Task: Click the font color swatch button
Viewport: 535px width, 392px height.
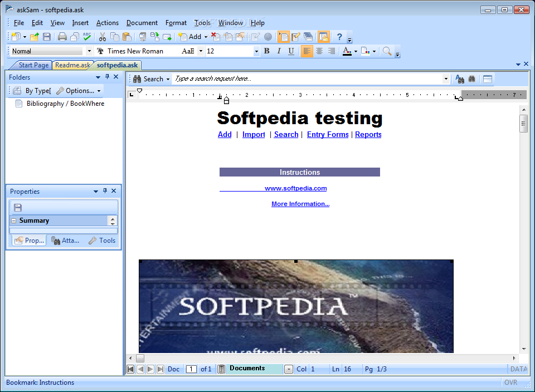Action: 347,51
